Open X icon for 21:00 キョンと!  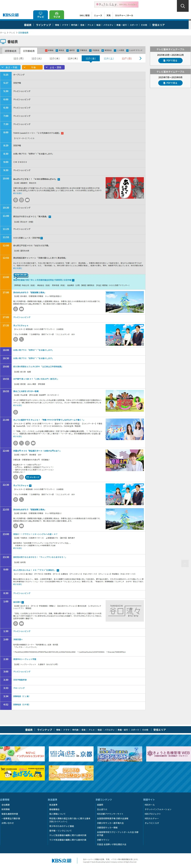tap(21, 443)
